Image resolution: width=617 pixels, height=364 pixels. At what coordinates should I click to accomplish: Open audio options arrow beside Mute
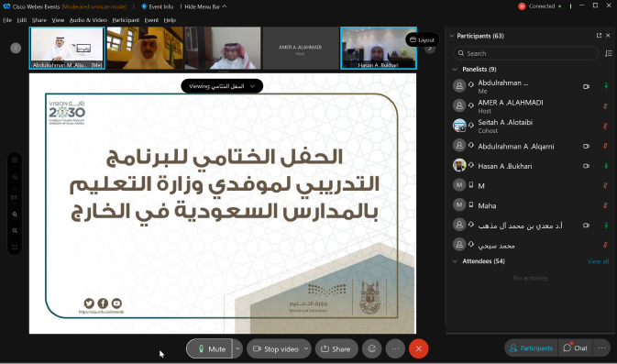pos(237,348)
